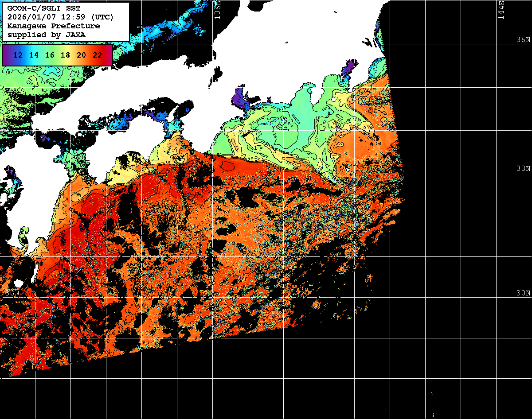Select the 16 mark on the color bar
This screenshot has width=532, height=419.
point(50,55)
